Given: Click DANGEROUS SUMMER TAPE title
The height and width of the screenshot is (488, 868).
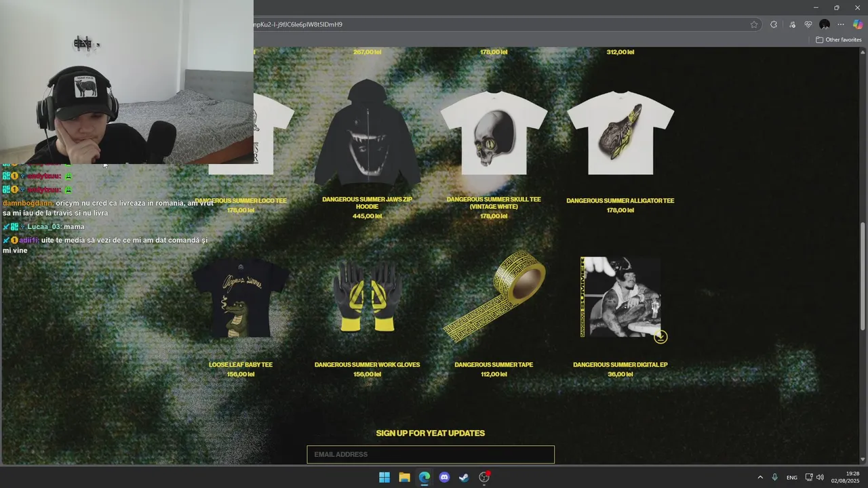Looking at the screenshot, I should [494, 365].
